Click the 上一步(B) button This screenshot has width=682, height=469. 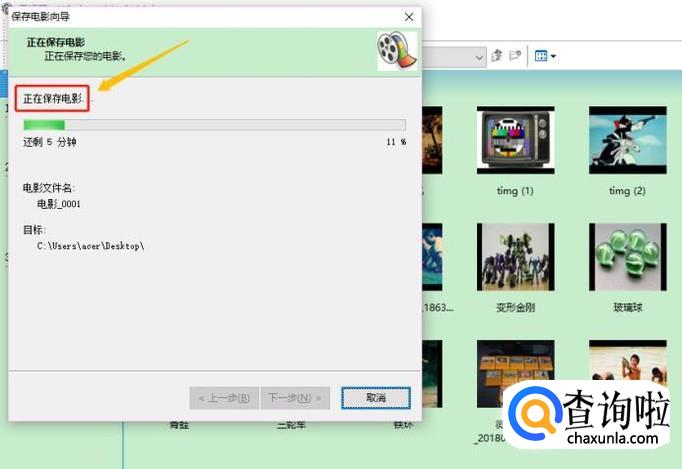tap(224, 397)
